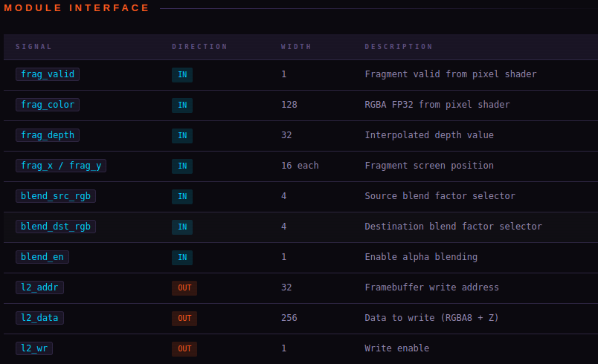Click the '16 each' width value

tap(300, 166)
